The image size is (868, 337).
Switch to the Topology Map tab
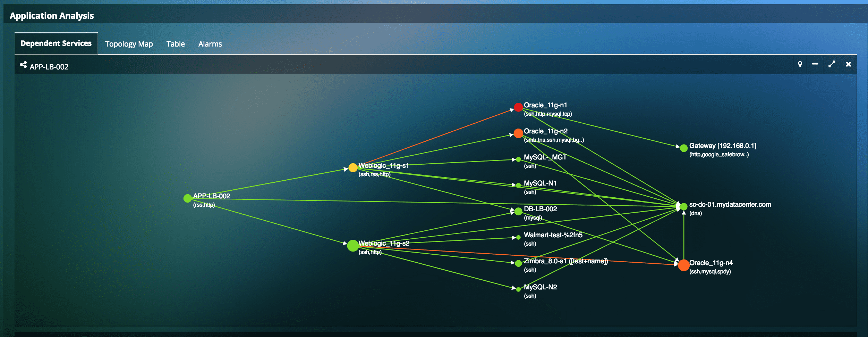(x=129, y=44)
